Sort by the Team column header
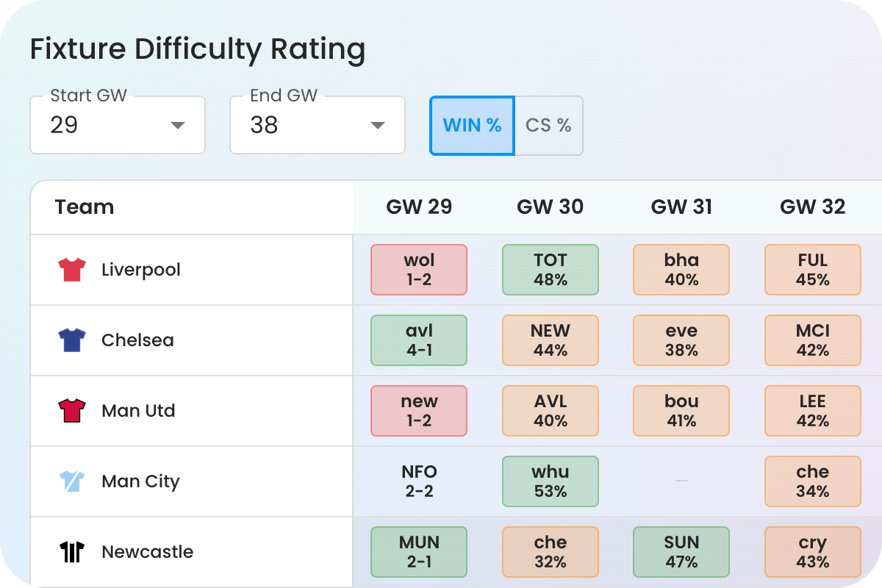This screenshot has width=882, height=588. (85, 207)
